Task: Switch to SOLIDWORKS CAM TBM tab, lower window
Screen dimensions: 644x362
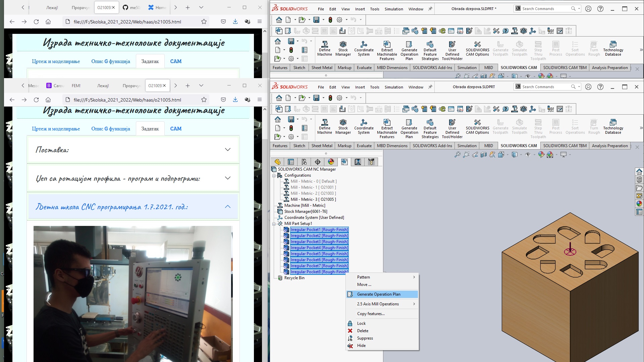Action: pos(565,146)
